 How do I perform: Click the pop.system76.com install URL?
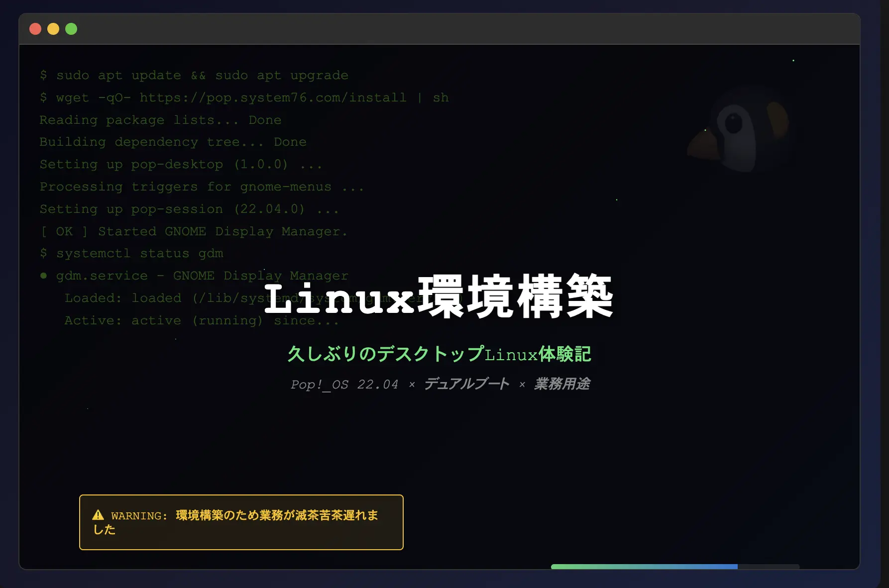click(273, 98)
